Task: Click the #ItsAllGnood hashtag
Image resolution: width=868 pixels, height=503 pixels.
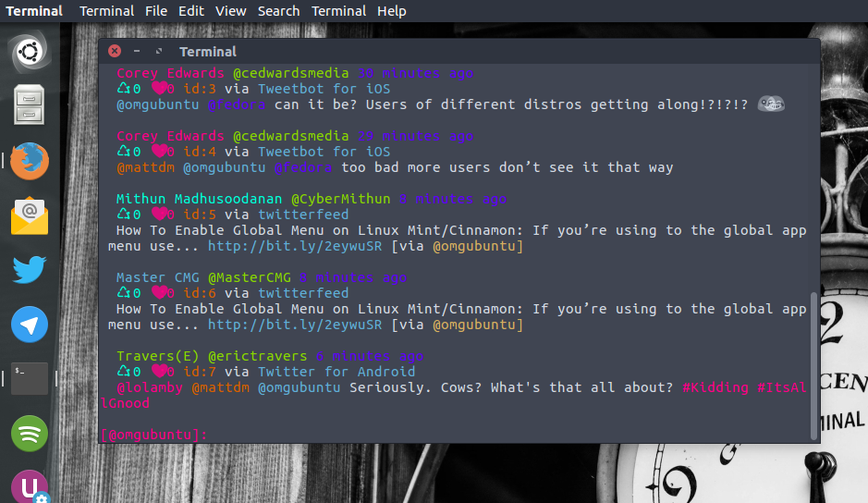Action: coord(782,387)
